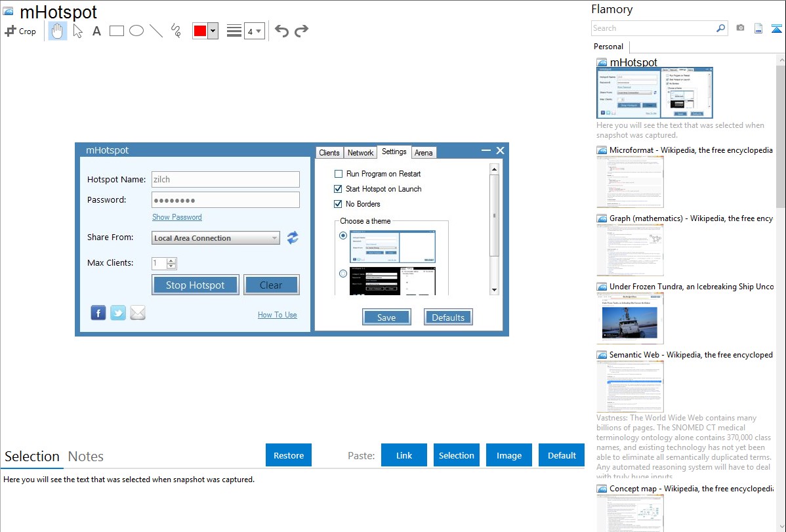
Task: Click the refresh connections arrows icon
Action: pyautogui.click(x=293, y=237)
